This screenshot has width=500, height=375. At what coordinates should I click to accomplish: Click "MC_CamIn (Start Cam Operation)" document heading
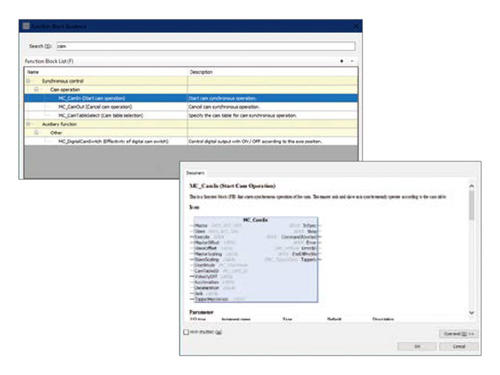232,186
